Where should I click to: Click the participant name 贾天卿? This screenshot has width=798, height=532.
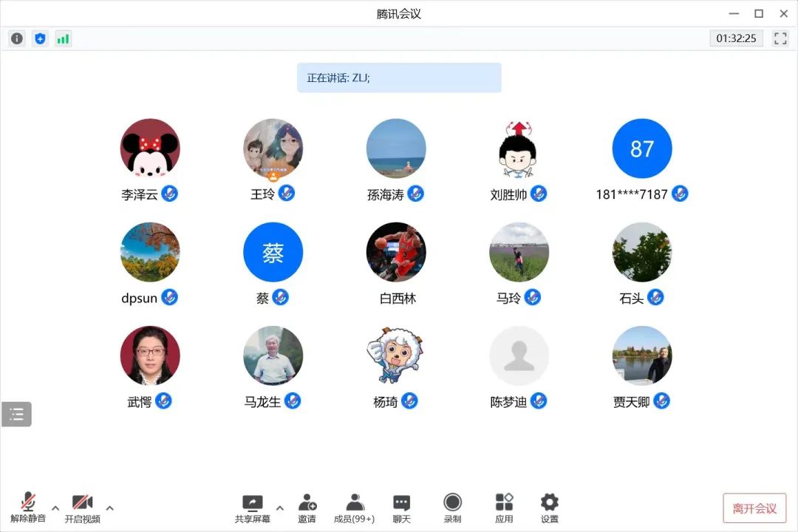(632, 402)
